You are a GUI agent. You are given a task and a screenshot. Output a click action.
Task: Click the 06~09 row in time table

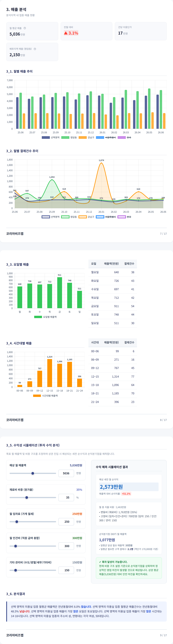[113, 360]
